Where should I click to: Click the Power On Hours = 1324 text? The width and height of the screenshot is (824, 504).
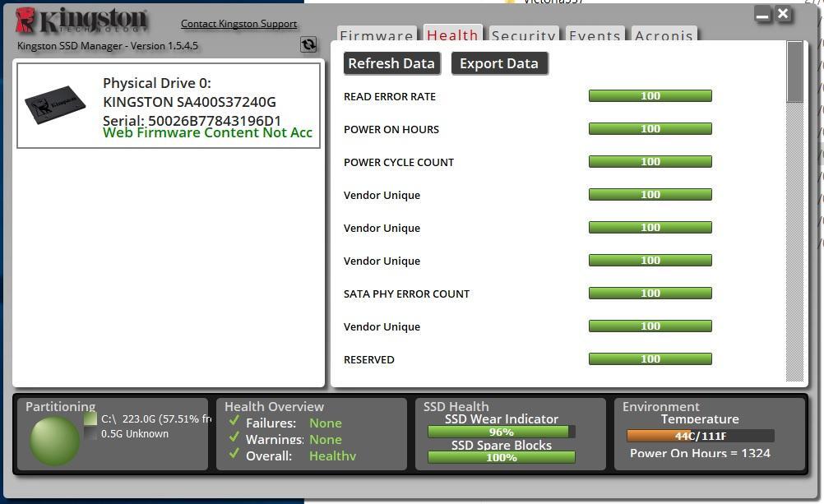click(x=700, y=453)
